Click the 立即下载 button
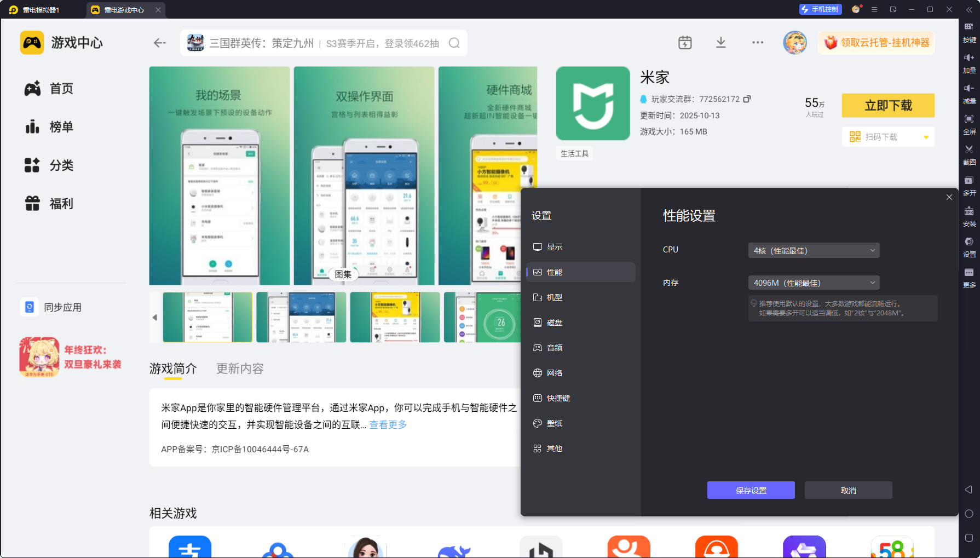Image resolution: width=980 pixels, height=558 pixels. pyautogui.click(x=887, y=105)
